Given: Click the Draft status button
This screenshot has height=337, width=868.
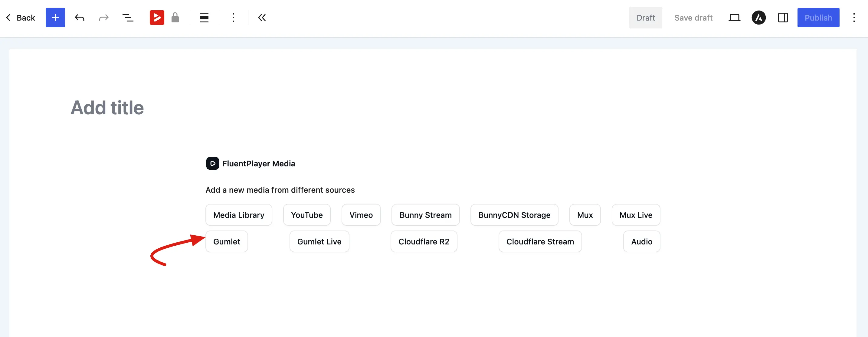Looking at the screenshot, I should tap(646, 18).
